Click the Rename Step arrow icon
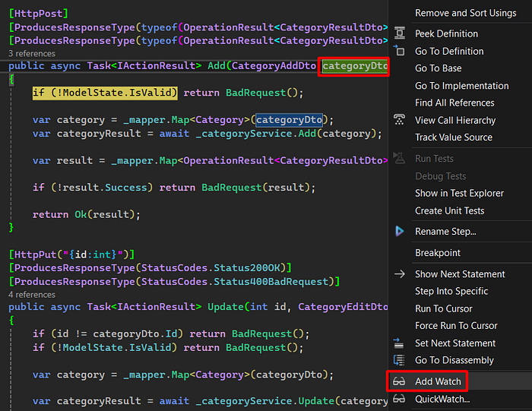The width and height of the screenshot is (532, 411). (x=399, y=231)
